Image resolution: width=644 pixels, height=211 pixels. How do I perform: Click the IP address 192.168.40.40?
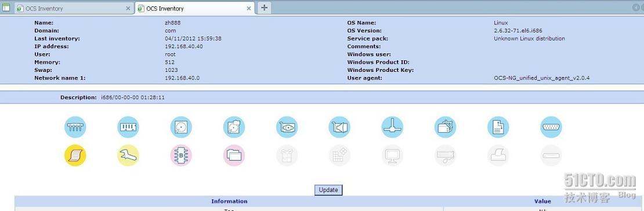click(183, 46)
